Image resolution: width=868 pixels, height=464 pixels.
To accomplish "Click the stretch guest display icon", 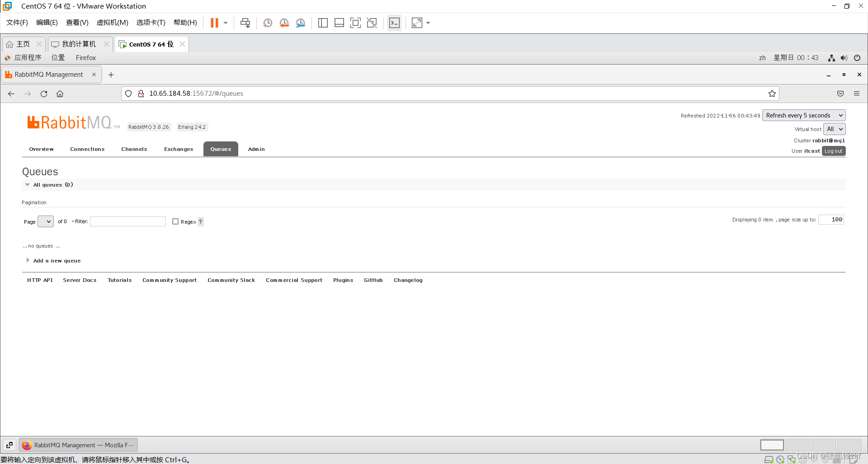I will (417, 23).
